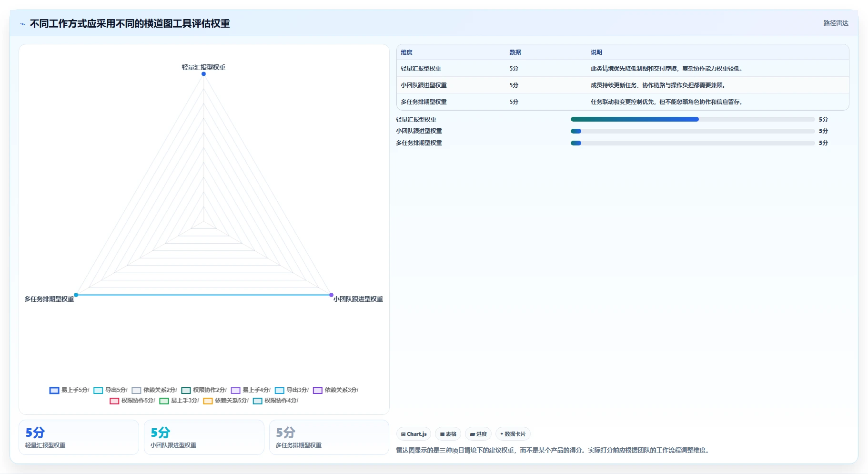
Task: Click the 进度 tag chip
Action: [478, 434]
